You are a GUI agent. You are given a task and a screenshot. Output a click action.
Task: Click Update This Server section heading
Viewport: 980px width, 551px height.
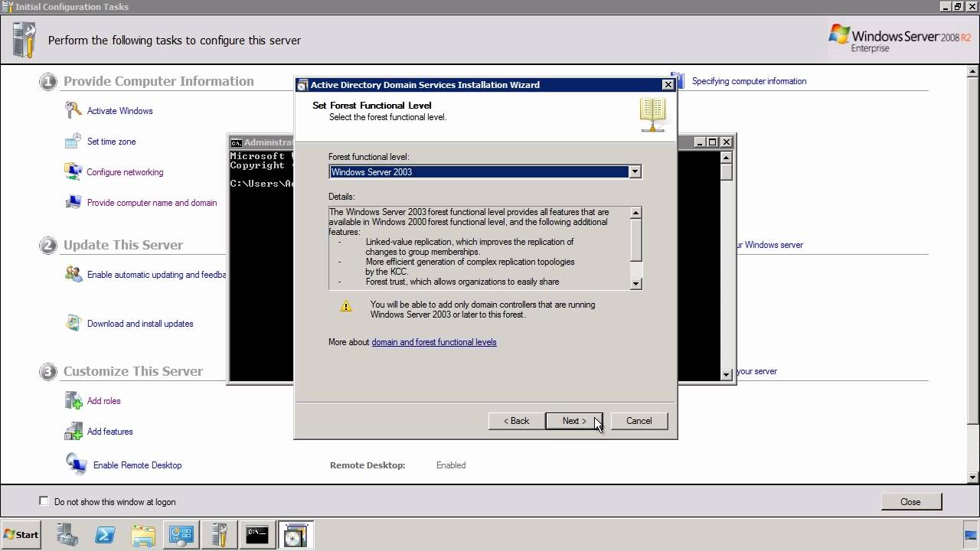tap(123, 245)
